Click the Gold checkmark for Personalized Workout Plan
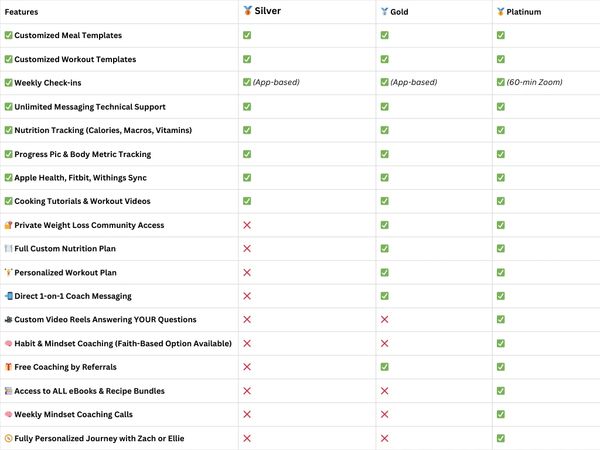This screenshot has width=600, height=450. [385, 272]
